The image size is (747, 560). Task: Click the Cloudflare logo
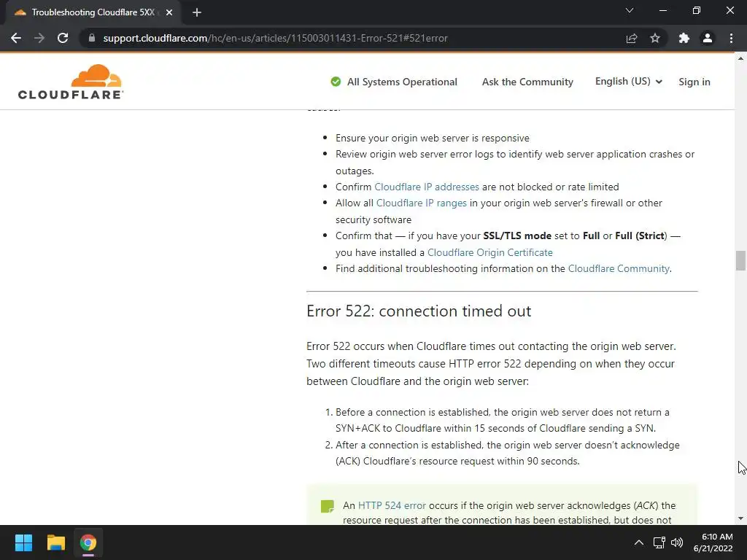pyautogui.click(x=71, y=82)
